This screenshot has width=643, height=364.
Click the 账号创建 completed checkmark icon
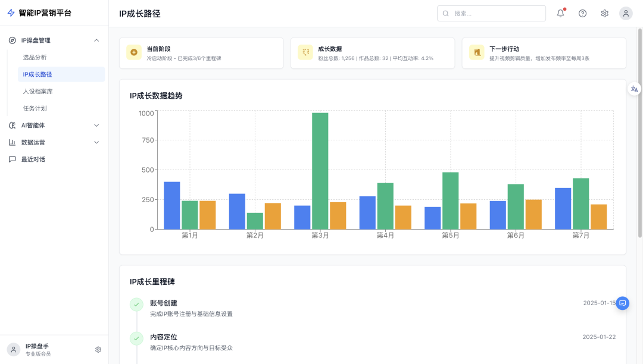pos(136,304)
